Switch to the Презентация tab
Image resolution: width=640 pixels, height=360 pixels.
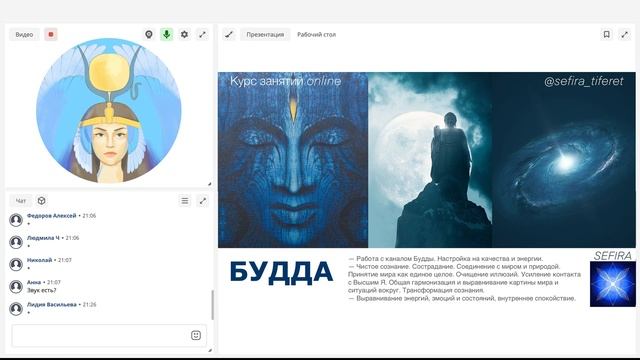(265, 34)
